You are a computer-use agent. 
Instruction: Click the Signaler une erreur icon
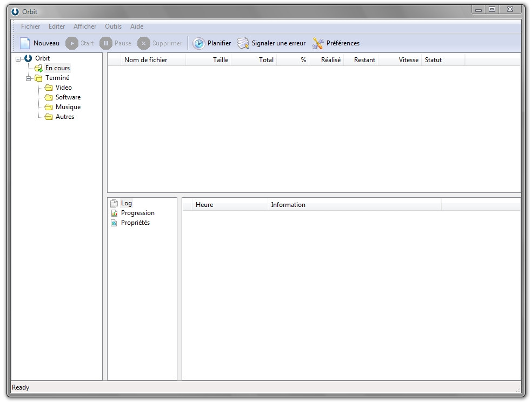pyautogui.click(x=243, y=43)
